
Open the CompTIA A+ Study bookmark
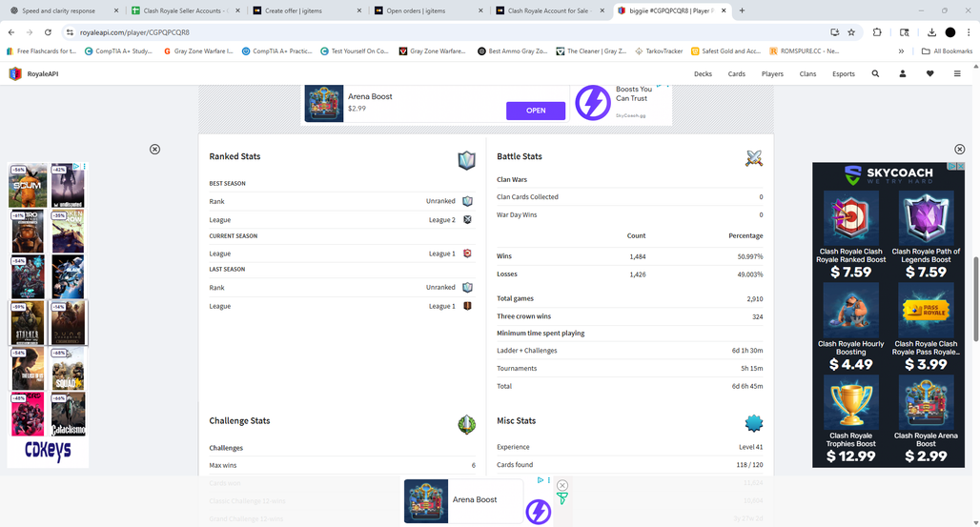pos(118,51)
